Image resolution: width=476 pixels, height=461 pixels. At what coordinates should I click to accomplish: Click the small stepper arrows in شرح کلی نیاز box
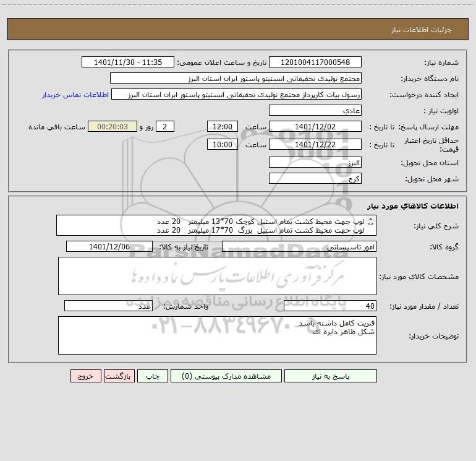[370, 222]
